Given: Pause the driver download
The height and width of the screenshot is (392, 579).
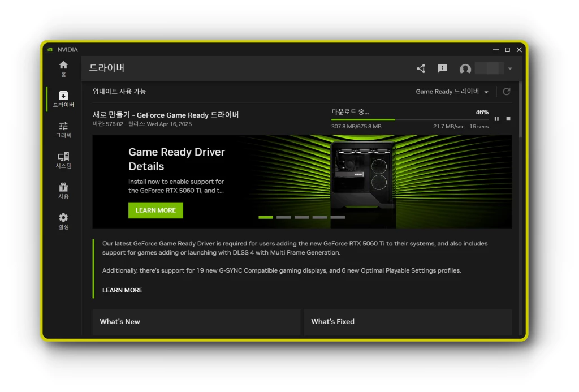Looking at the screenshot, I should [x=496, y=119].
